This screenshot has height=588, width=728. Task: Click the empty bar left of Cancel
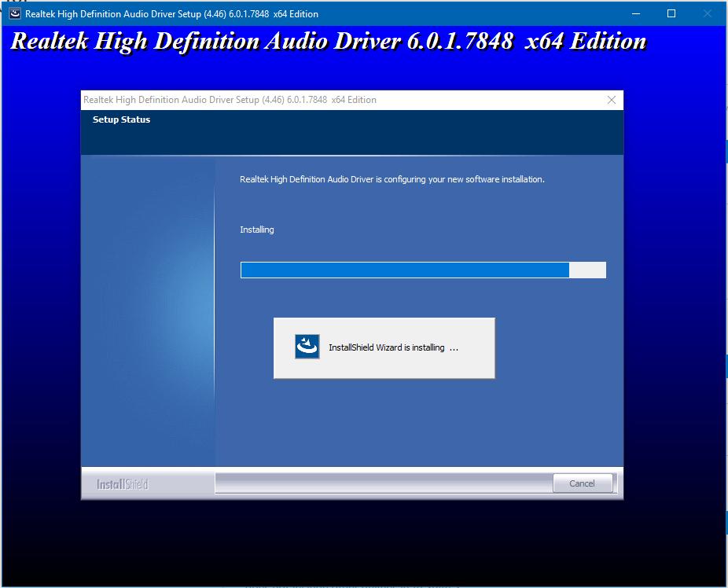coord(381,483)
